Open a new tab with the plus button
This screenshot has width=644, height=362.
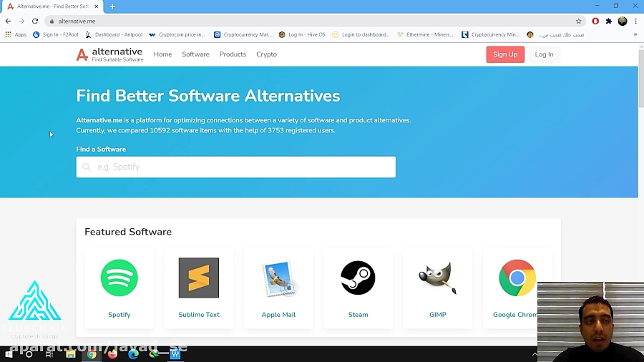112,6
